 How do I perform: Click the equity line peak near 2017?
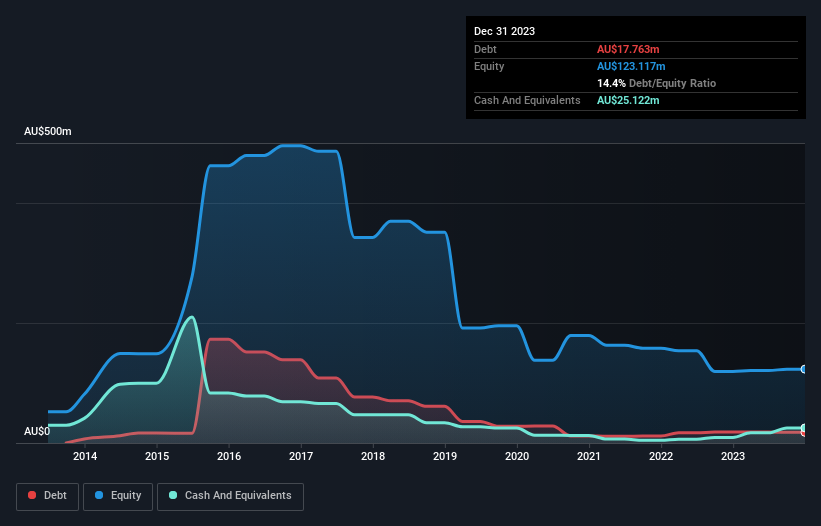292,146
